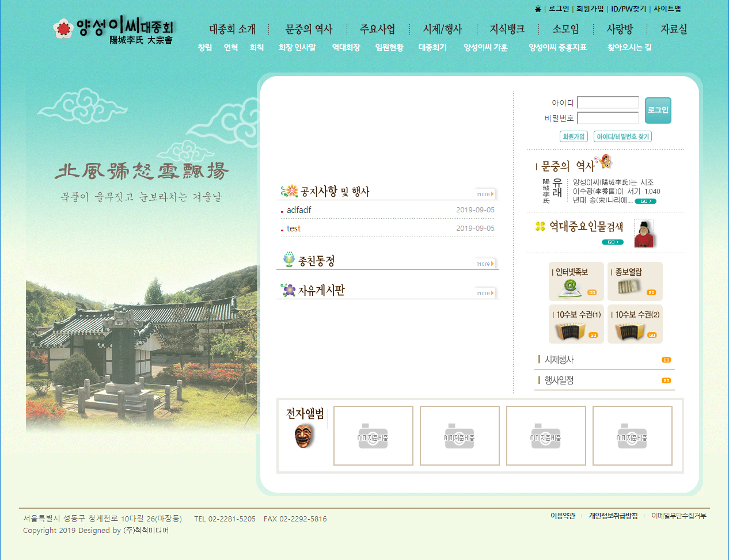Click the 회원가입 button below login

coord(574,136)
